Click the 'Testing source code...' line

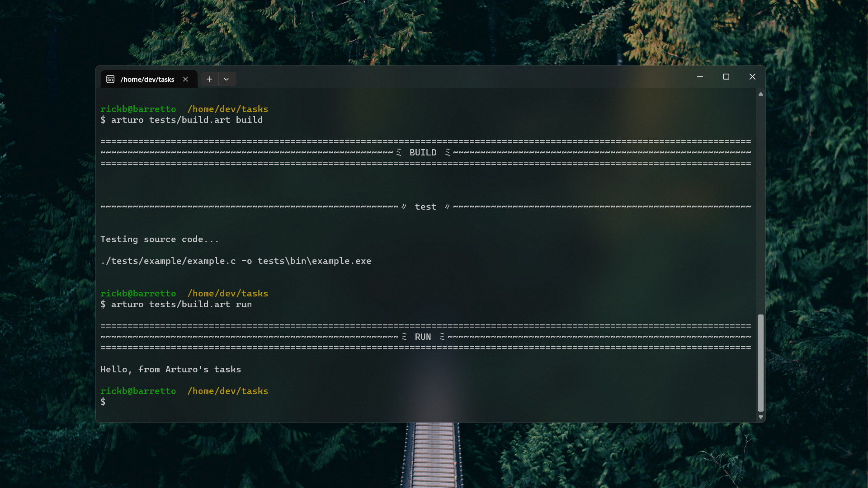[160, 239]
